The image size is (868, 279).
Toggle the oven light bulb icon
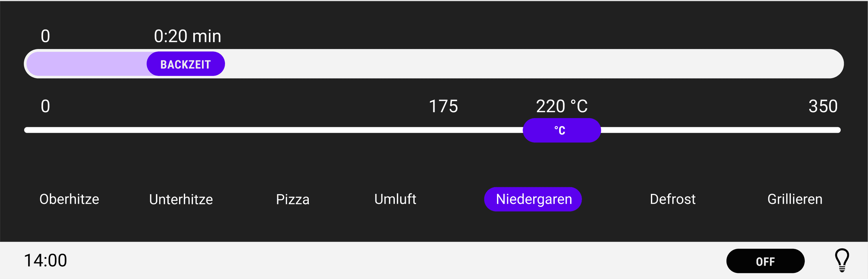pos(841,260)
